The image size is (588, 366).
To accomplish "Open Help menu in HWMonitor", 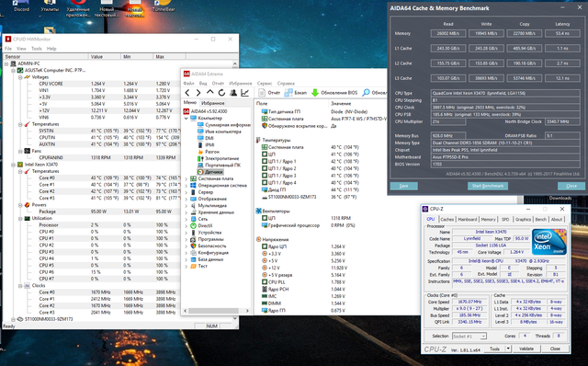I will (51, 49).
